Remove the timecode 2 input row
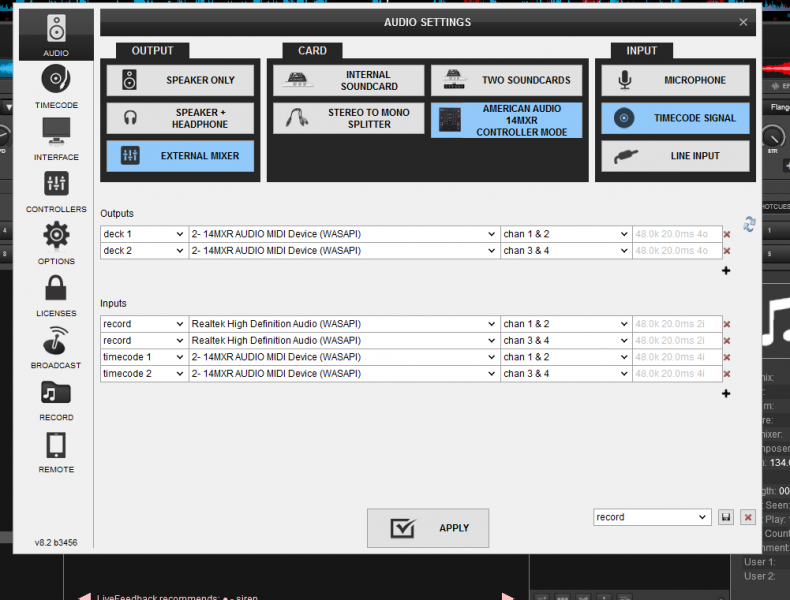Viewport: 790px width, 600px height. point(727,374)
